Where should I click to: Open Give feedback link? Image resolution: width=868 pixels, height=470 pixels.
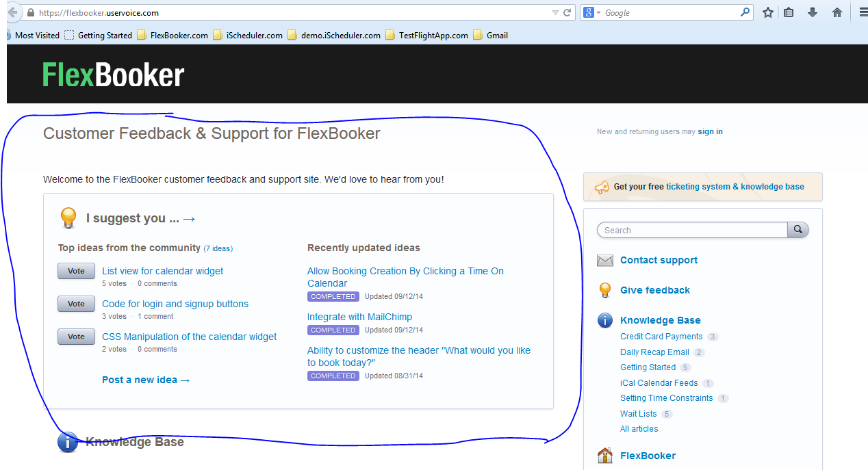coord(655,290)
